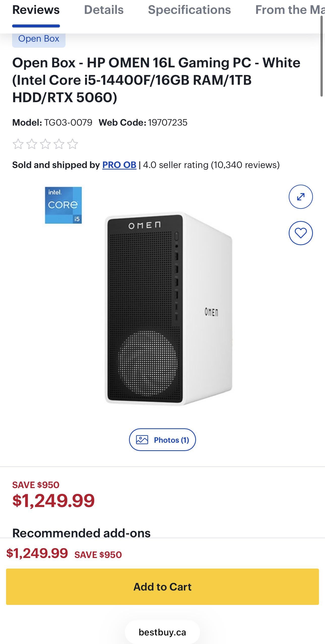Click the fifth rating star
Viewport: 325px width, 644px height.
pyautogui.click(x=73, y=144)
